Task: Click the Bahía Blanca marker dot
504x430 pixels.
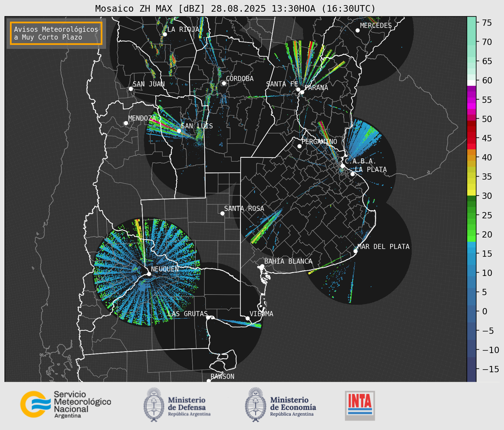Action: 262,266
